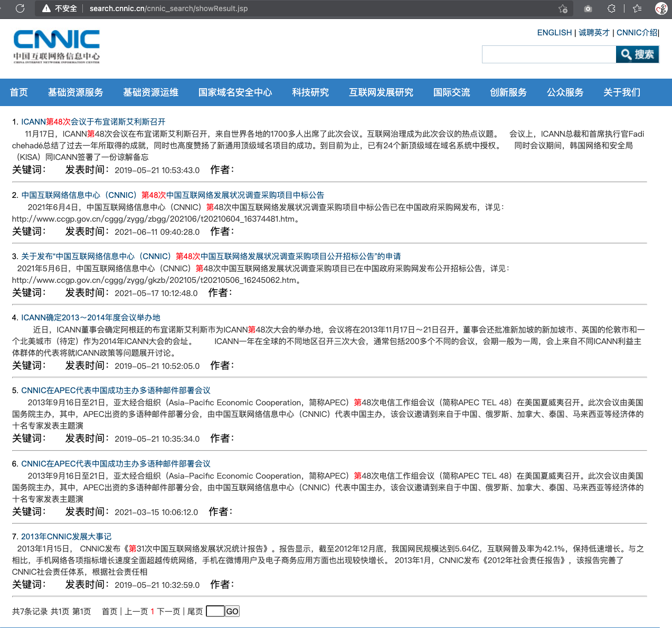Click the red page number 1

(x=153, y=612)
